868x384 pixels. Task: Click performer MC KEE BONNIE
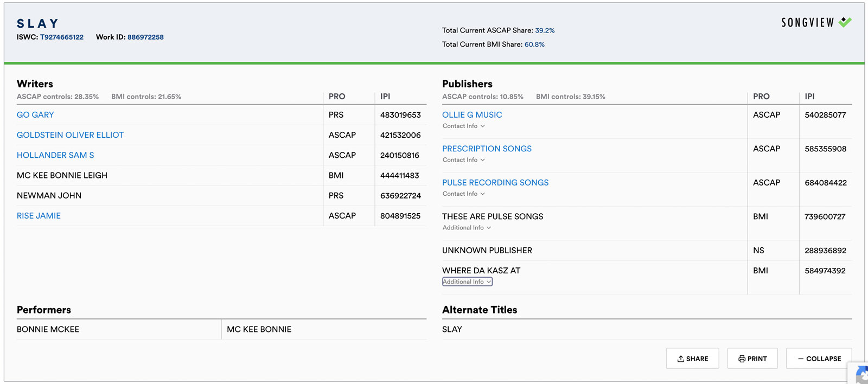point(259,330)
